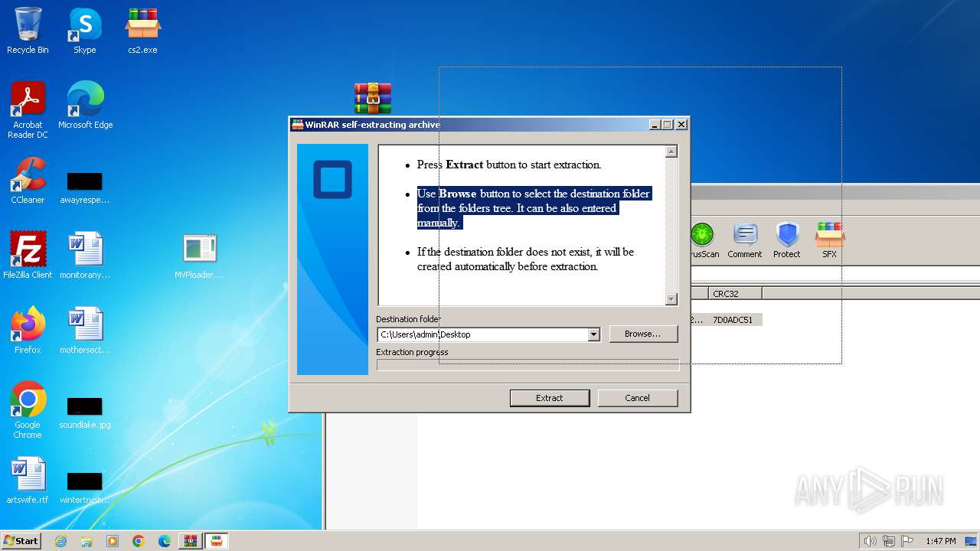Click the Extract button
The width and height of the screenshot is (980, 551).
550,398
